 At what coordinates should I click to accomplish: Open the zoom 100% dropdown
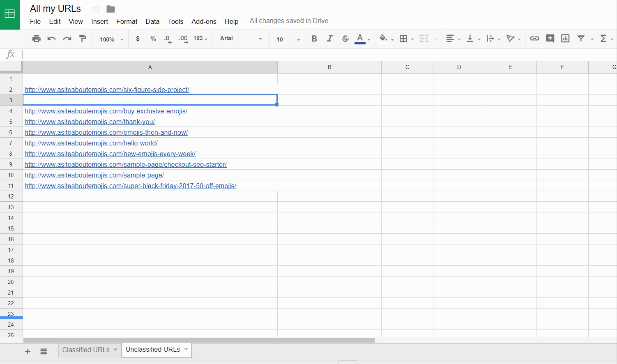(x=111, y=39)
